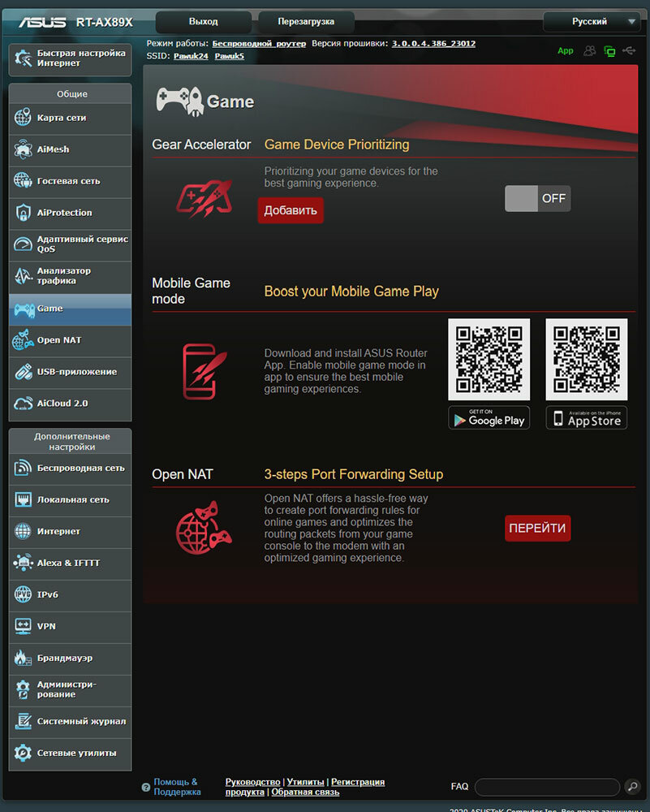Click the App Store QR code
The image size is (650, 812).
point(587,360)
